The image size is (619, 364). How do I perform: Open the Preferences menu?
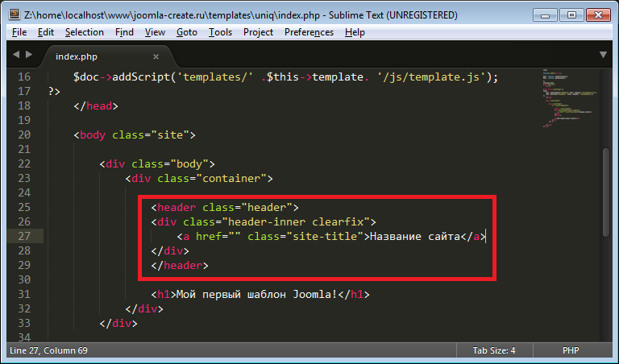pos(309,32)
